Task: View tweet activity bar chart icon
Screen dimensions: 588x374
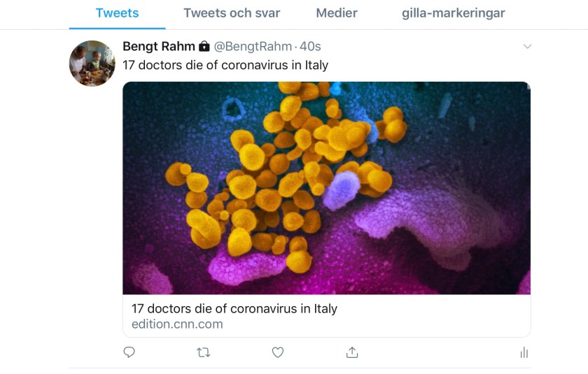Action: [524, 353]
